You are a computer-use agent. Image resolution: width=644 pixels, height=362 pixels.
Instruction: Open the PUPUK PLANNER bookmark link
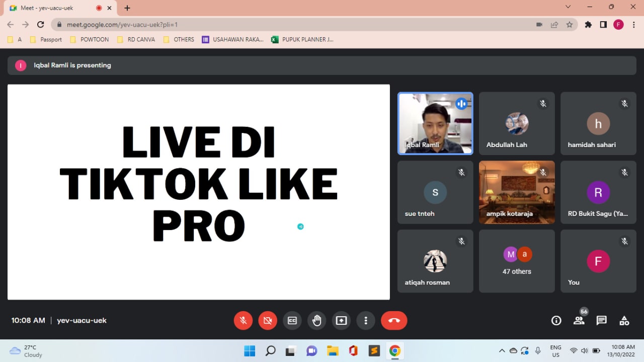[302, 39]
